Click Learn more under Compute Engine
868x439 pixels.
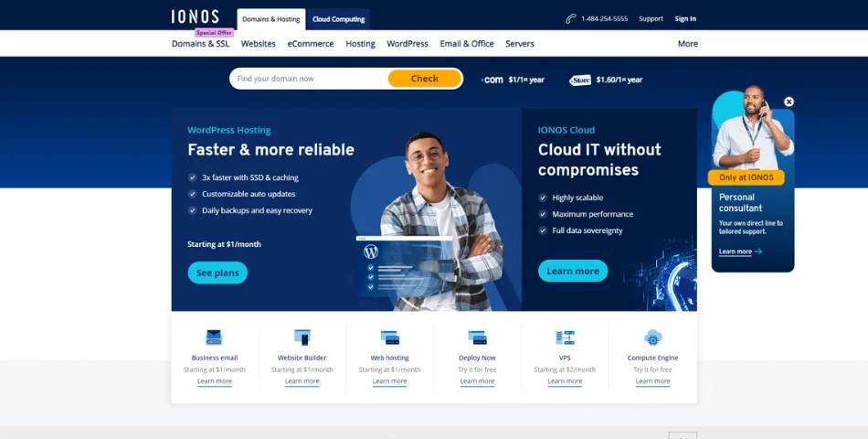click(652, 381)
